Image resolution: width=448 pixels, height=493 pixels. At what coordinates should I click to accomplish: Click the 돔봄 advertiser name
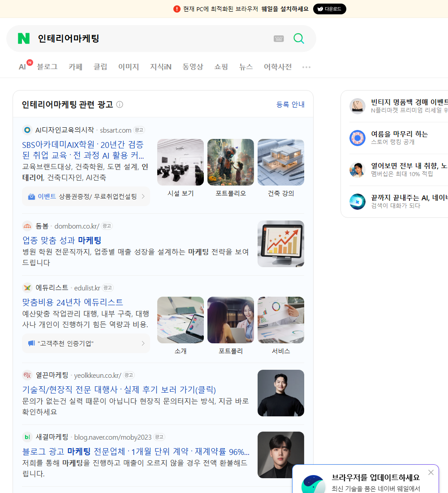pos(42,226)
